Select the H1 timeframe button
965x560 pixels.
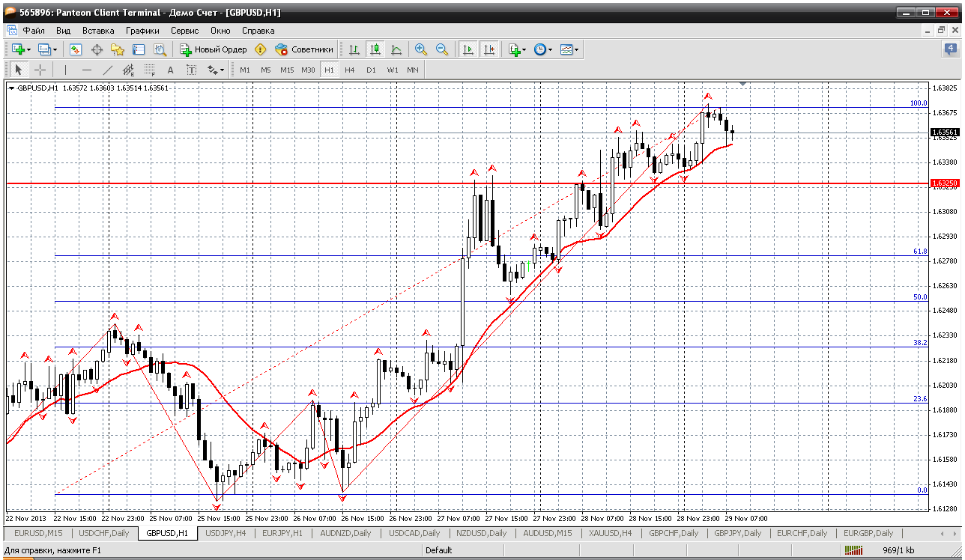click(329, 70)
